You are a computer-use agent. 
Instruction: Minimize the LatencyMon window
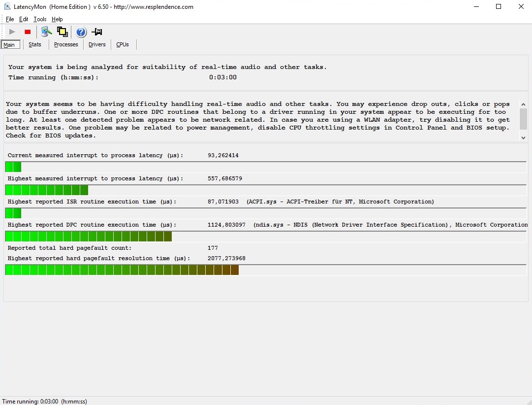tap(476, 6)
